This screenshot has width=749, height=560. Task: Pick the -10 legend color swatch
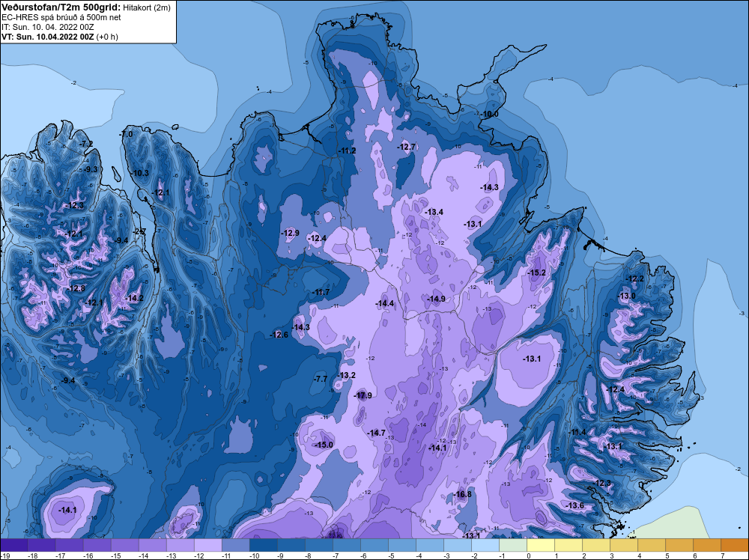click(263, 545)
